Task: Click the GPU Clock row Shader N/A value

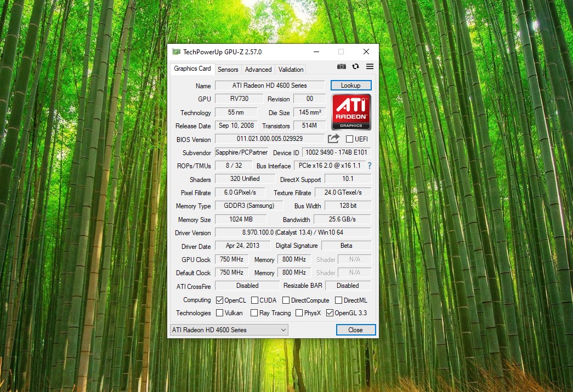Action: [x=354, y=259]
